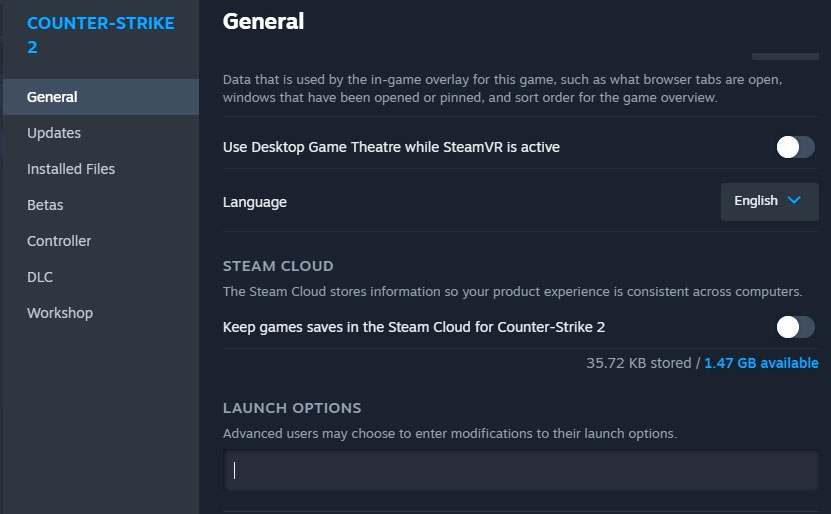Click the Launch Options section heading

pyautogui.click(x=292, y=408)
